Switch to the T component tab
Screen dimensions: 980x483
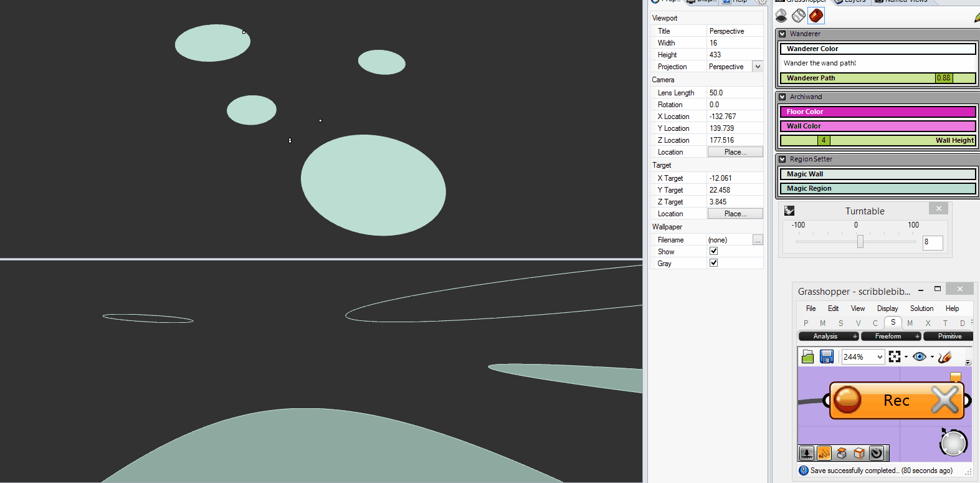[x=945, y=323]
